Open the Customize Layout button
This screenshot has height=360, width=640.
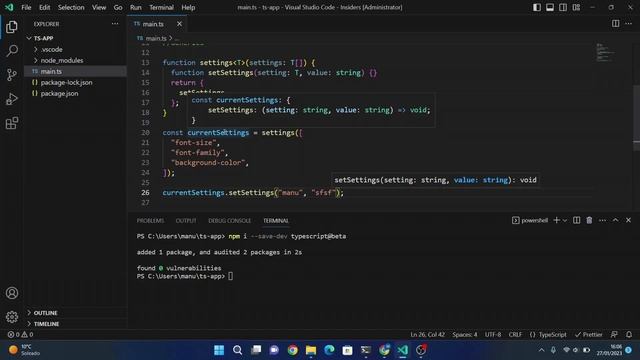[576, 7]
